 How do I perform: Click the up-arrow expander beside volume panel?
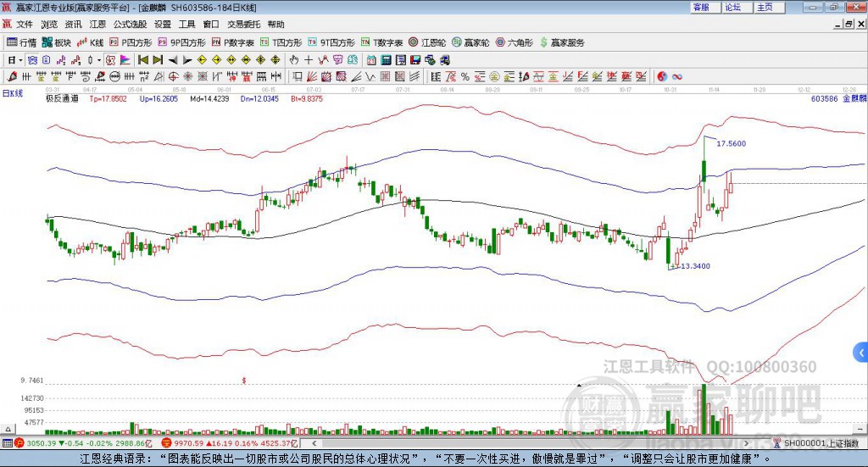coord(8,429)
